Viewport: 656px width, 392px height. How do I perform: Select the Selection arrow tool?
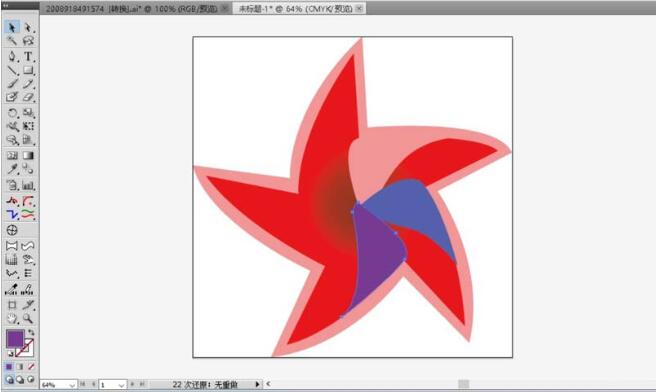tap(12, 28)
